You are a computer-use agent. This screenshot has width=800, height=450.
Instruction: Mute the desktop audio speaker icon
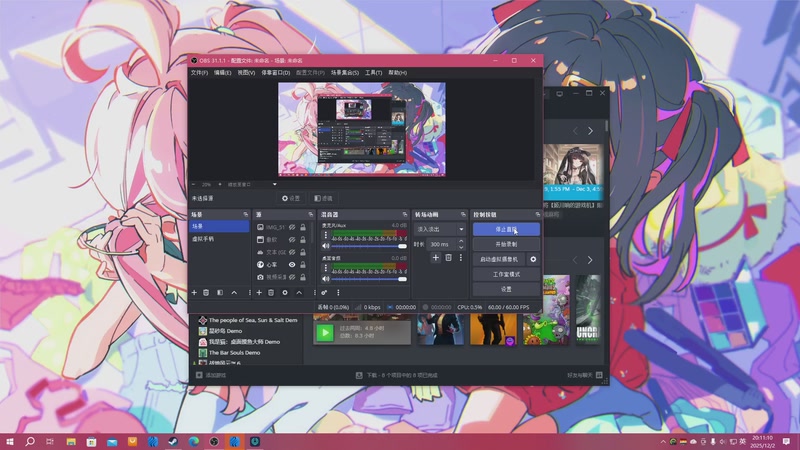(326, 279)
